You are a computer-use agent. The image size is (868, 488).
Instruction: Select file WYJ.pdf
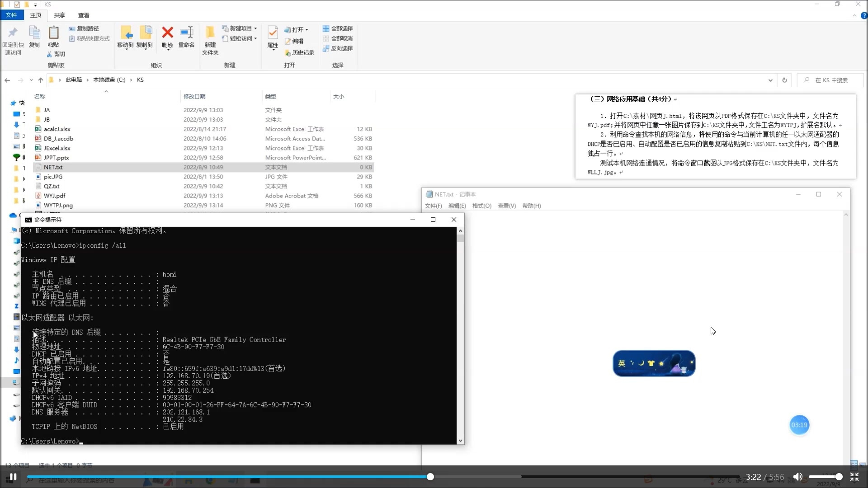[x=203, y=196]
